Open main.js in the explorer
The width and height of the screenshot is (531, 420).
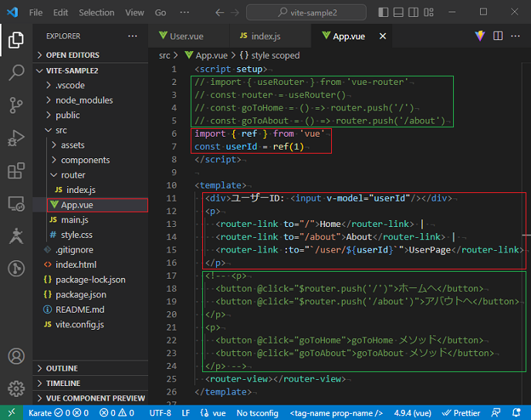click(x=90, y=220)
